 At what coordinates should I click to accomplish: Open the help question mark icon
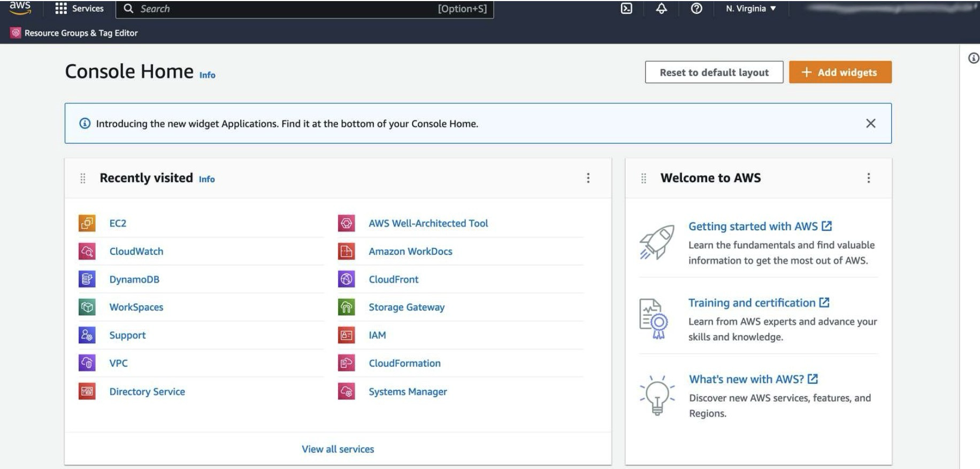[x=696, y=9]
